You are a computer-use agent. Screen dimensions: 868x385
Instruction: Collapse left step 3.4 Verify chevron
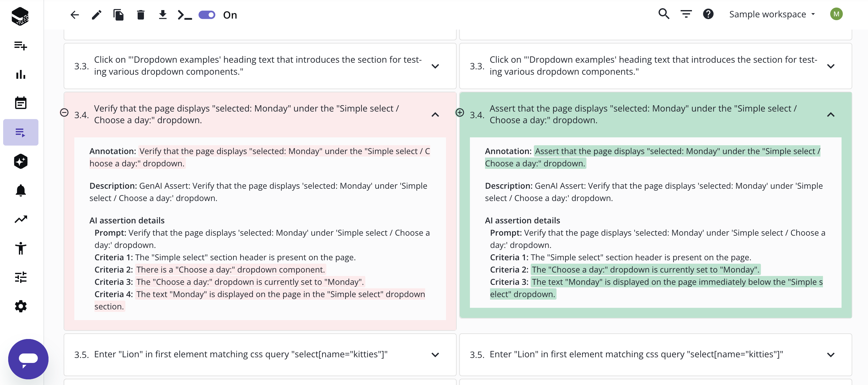pos(435,115)
